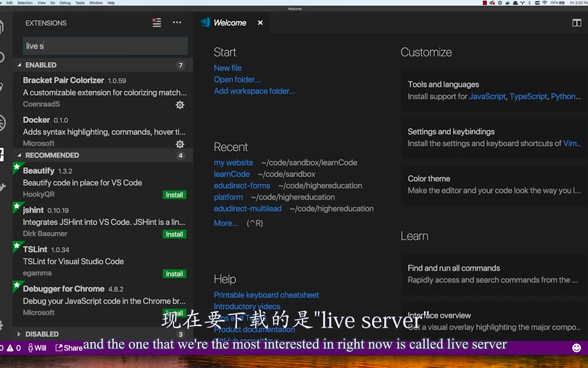
Task: Click the New file link
Action: pyautogui.click(x=228, y=68)
